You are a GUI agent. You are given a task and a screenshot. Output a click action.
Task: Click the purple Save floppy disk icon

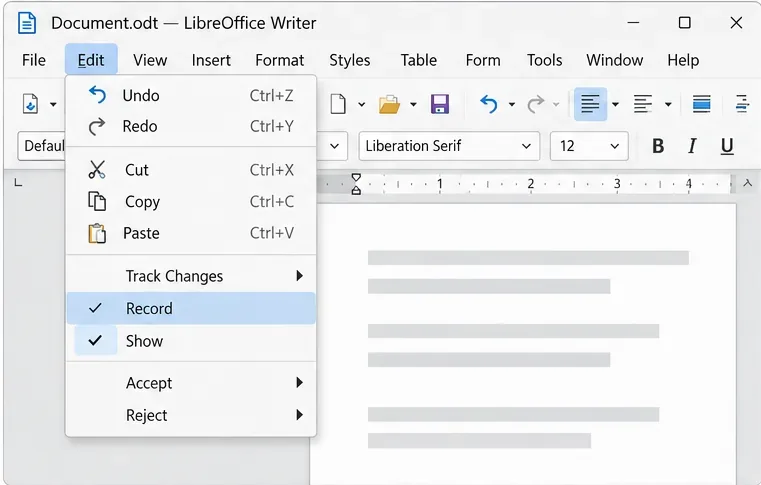click(440, 104)
